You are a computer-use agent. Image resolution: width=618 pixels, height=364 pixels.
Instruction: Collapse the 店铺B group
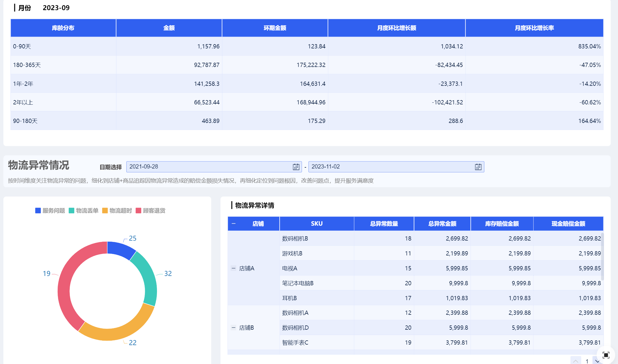tap(233, 327)
